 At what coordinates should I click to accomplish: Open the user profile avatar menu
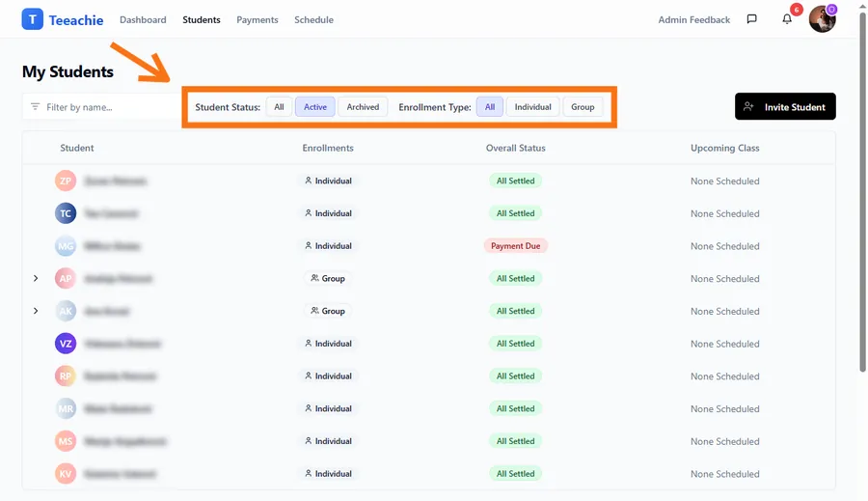click(x=822, y=19)
